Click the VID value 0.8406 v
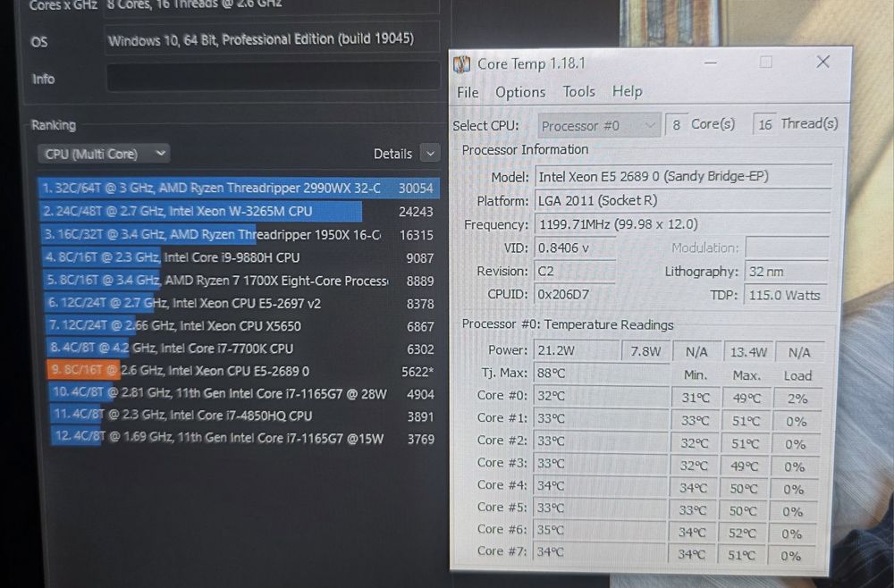Viewport: 894px width, 588px height. [575, 248]
